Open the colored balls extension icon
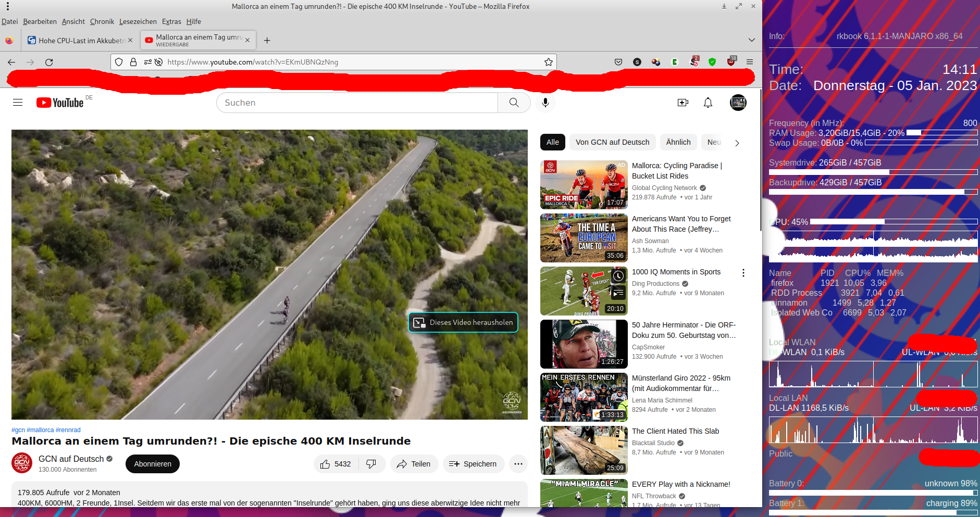This screenshot has height=517, width=980. (x=656, y=62)
